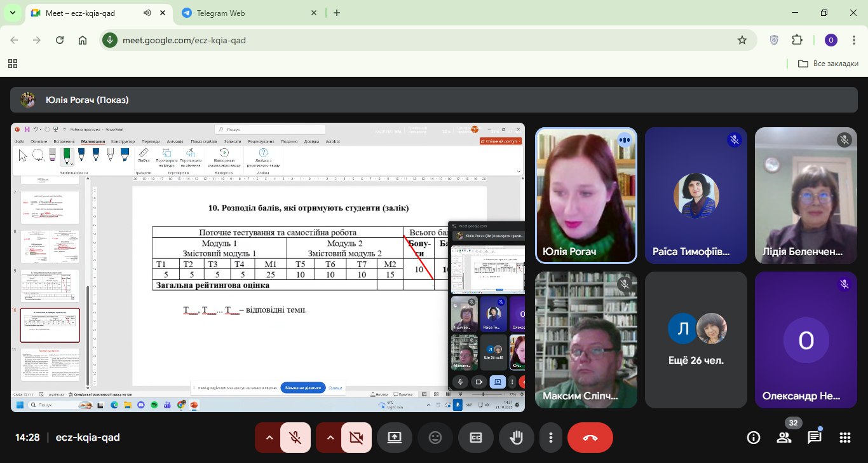The height and width of the screenshot is (463, 868).
Task: Show the people list with 32 participants
Action: [784, 438]
